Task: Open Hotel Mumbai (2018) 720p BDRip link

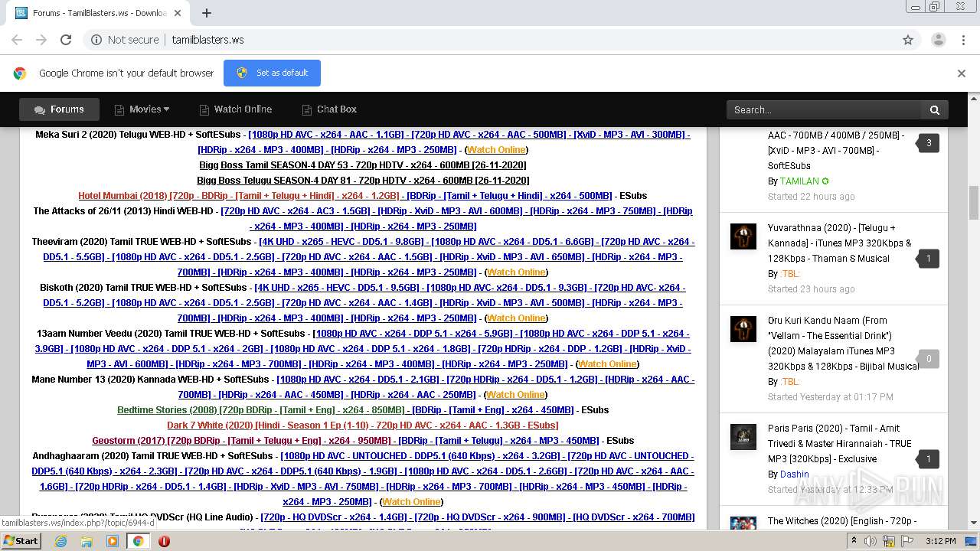Action: tap(239, 196)
